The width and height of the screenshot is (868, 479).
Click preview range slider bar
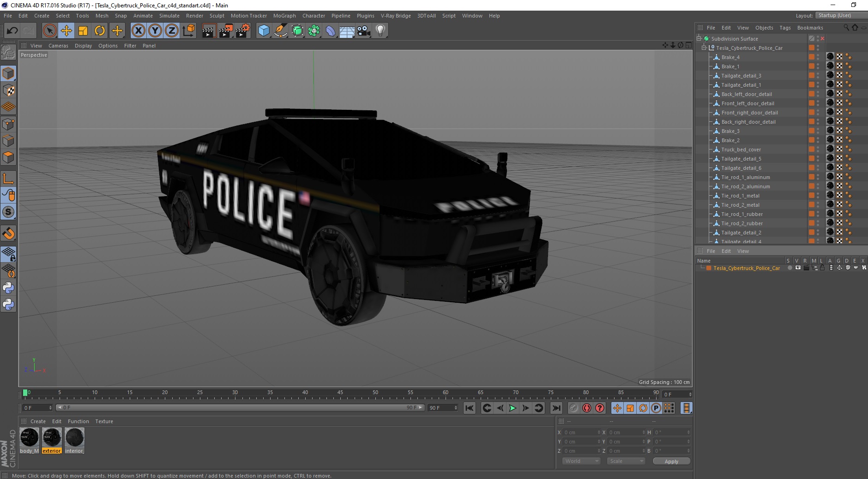click(240, 407)
